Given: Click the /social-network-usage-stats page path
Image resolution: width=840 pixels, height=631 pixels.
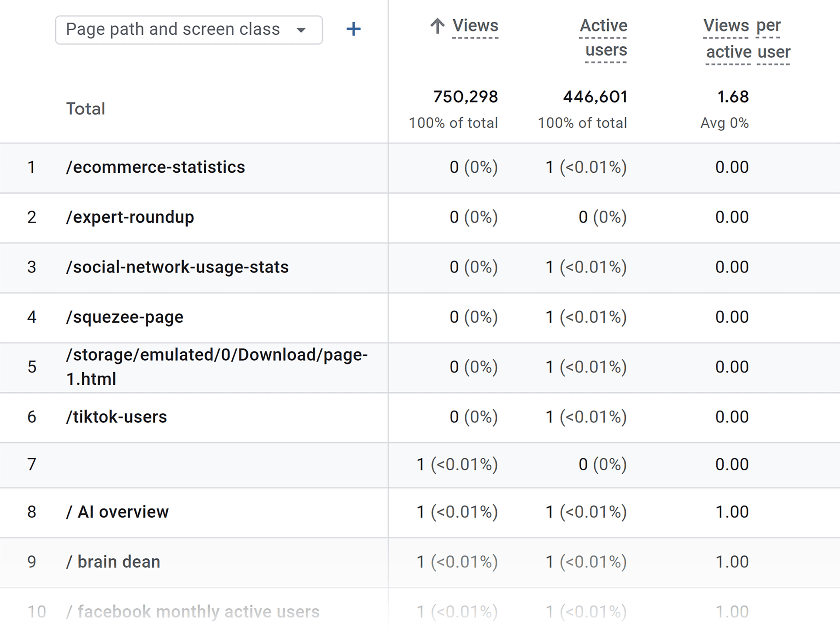Looking at the screenshot, I should (177, 267).
